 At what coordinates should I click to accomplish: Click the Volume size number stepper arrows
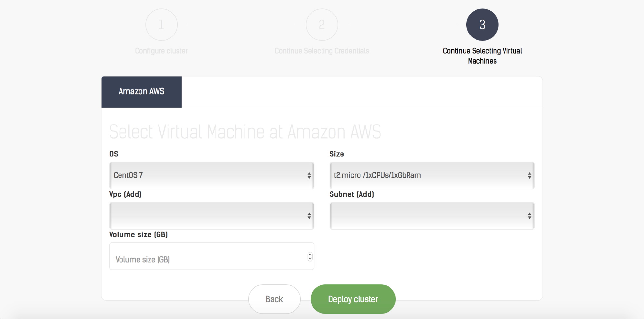[310, 256]
